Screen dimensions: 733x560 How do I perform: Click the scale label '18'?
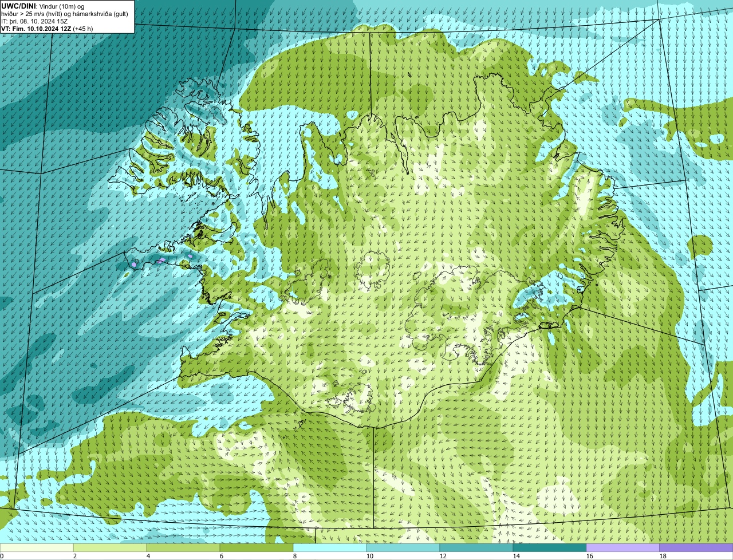point(663,556)
